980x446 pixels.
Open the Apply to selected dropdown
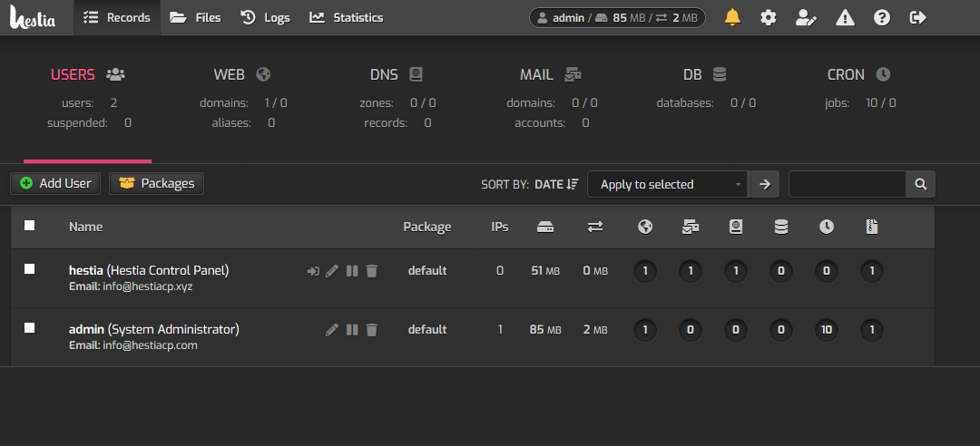click(669, 184)
